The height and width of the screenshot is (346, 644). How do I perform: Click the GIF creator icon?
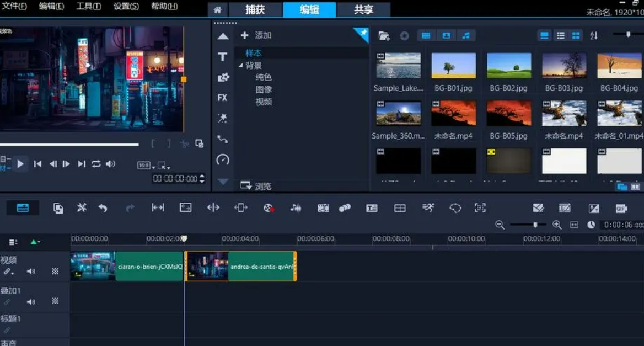[621, 209]
